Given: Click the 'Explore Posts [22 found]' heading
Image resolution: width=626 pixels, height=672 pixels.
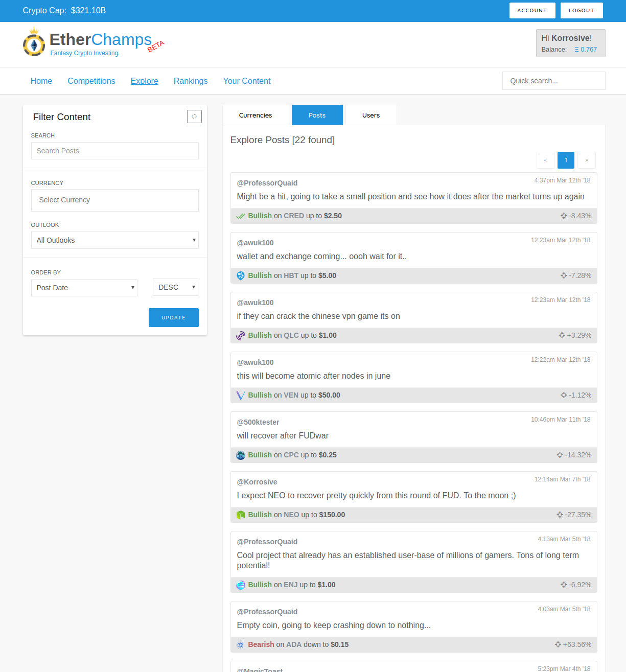Looking at the screenshot, I should pos(283,140).
